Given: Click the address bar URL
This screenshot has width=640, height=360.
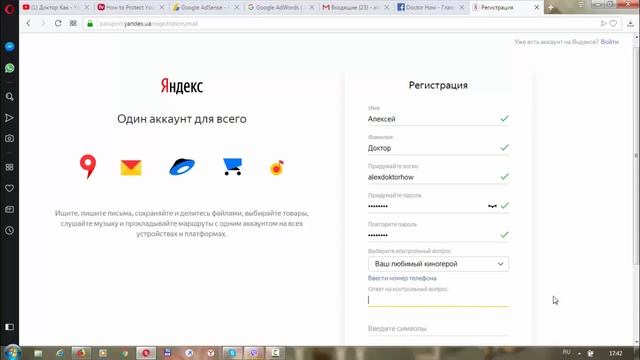Looking at the screenshot, I should point(149,24).
